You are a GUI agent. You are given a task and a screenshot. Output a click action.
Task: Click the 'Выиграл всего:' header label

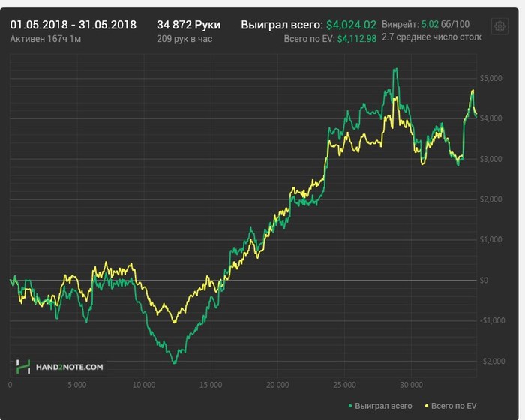pos(282,25)
